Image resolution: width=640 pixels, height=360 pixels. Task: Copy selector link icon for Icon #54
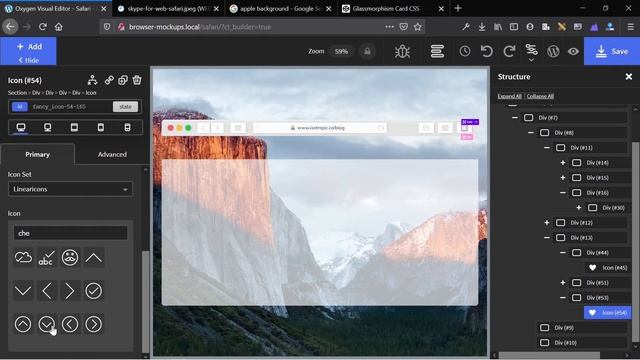coord(109,80)
